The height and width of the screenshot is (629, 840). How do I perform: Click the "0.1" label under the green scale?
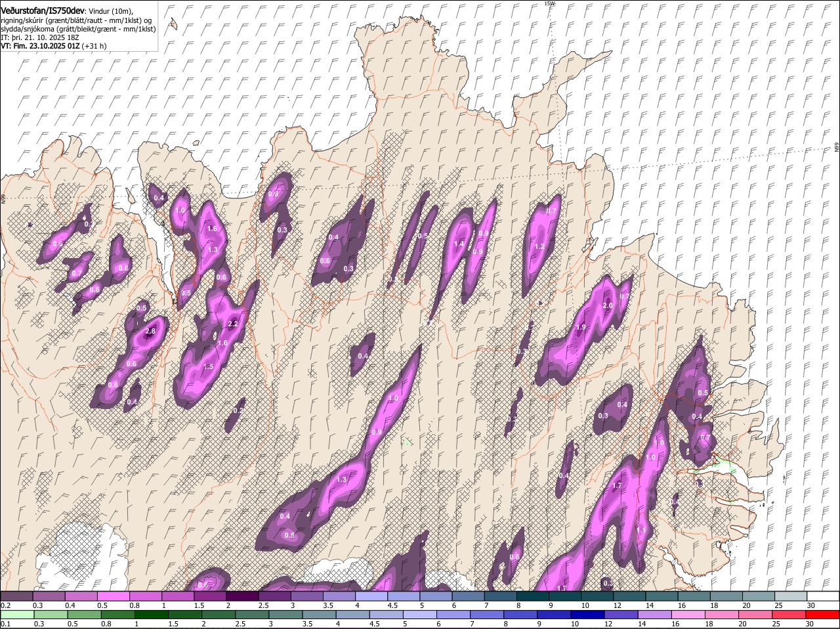click(5, 624)
